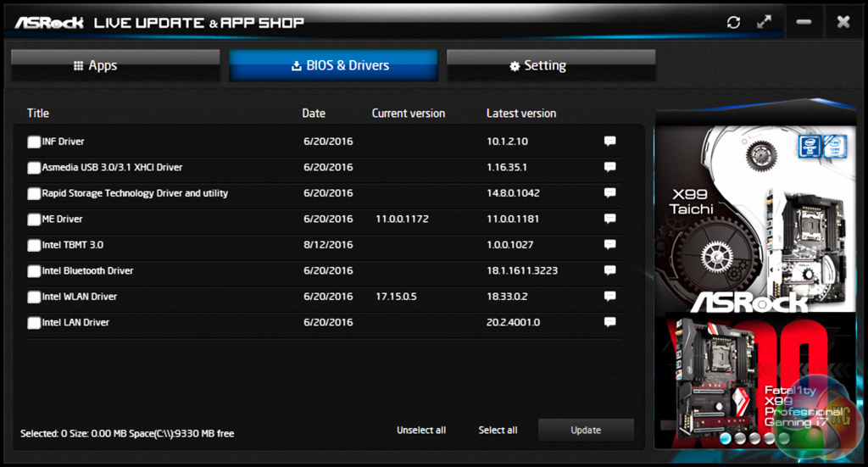Screen dimensions: 868x467
Task: Click latest version 11.0.0.1181
Action: tap(513, 219)
